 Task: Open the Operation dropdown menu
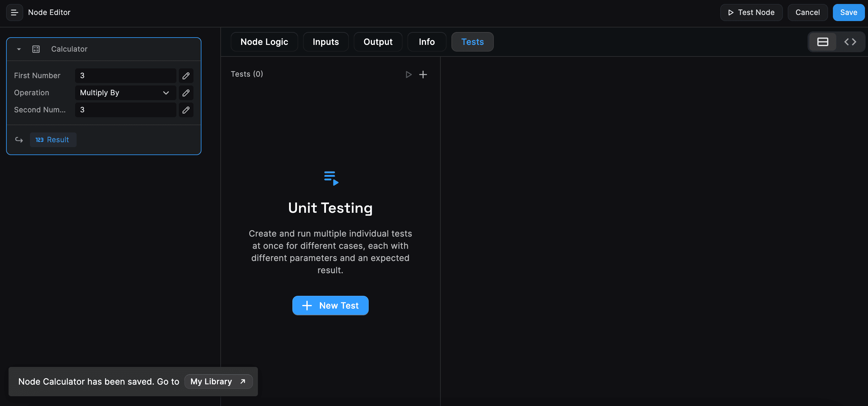click(123, 92)
